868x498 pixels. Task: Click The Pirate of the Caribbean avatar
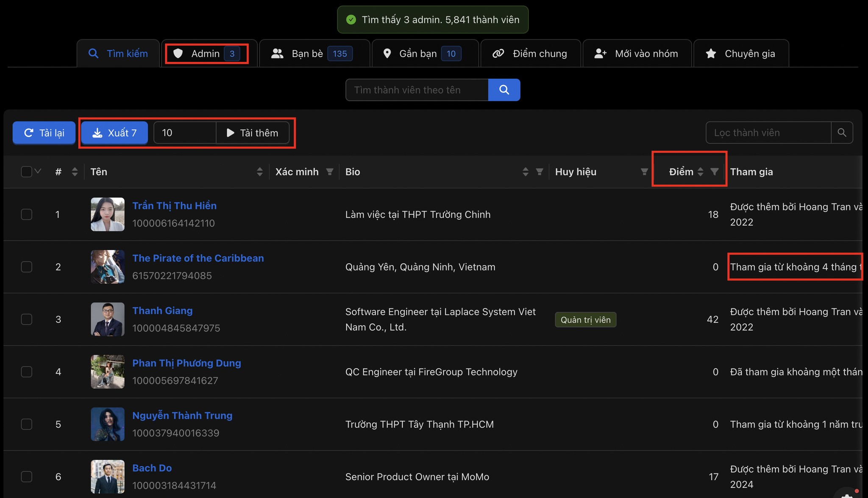click(x=108, y=267)
